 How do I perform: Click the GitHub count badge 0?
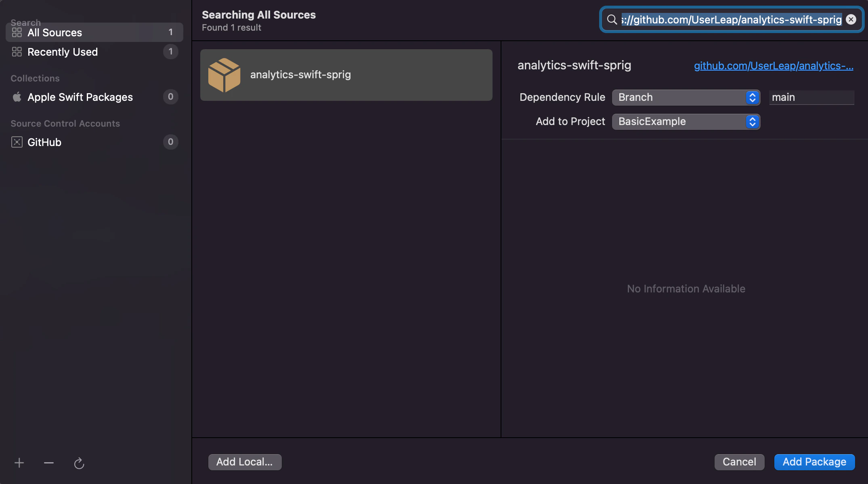[171, 142]
